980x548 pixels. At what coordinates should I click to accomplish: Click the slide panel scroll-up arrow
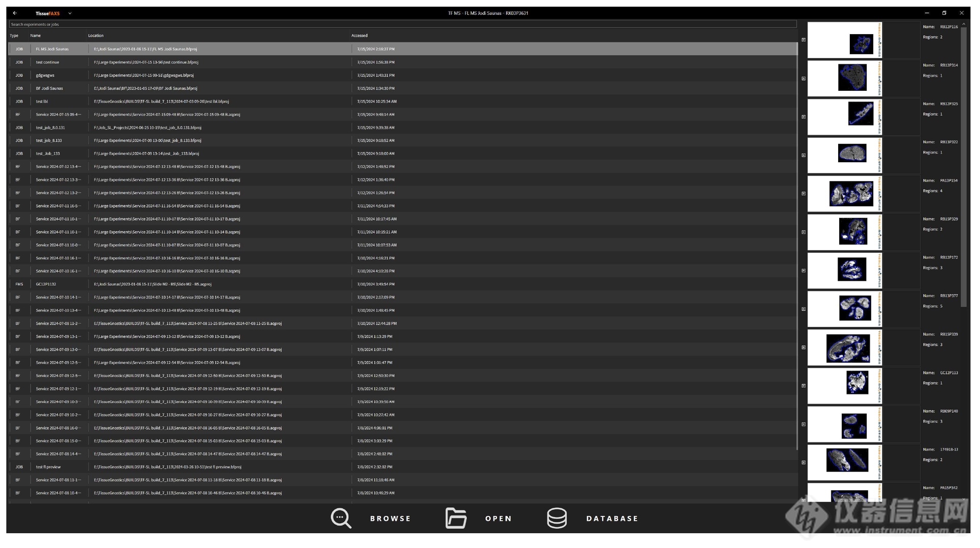[x=964, y=24]
